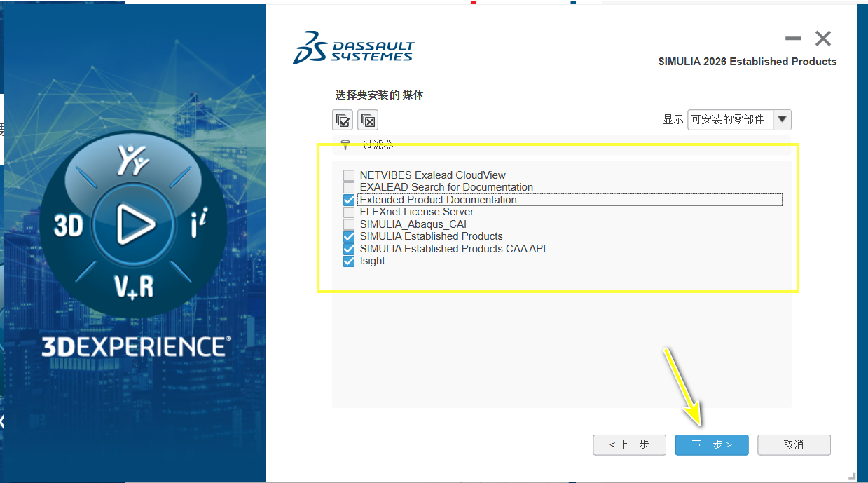Enable SIMULIA_Abaqus_CAI checkbox
The width and height of the screenshot is (868, 483).
[349, 224]
